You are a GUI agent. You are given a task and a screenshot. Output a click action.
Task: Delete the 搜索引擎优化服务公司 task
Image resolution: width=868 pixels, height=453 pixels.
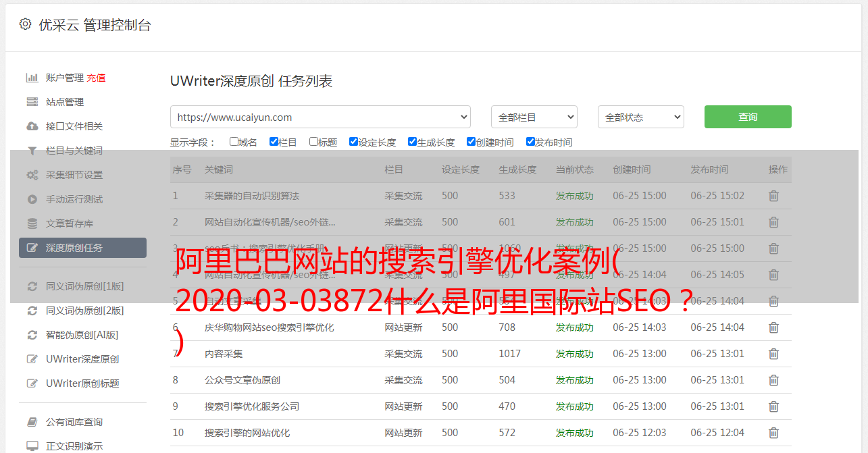pyautogui.click(x=774, y=406)
